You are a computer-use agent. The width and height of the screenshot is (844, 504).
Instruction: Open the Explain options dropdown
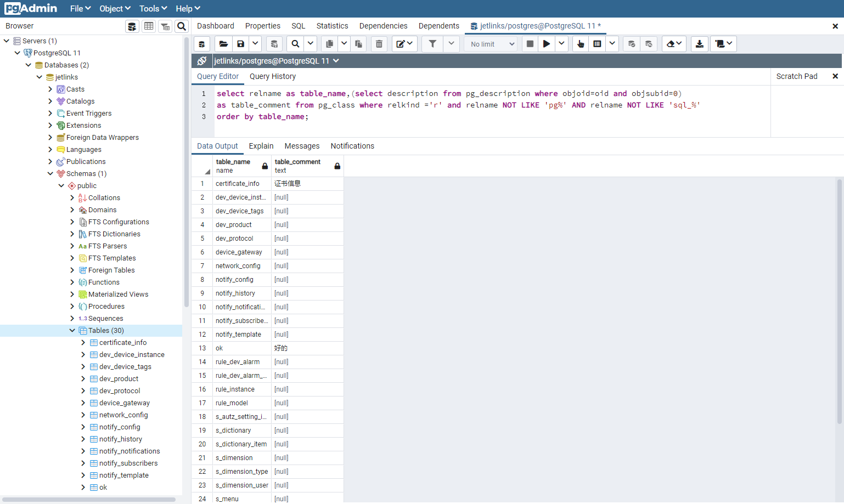(x=612, y=44)
